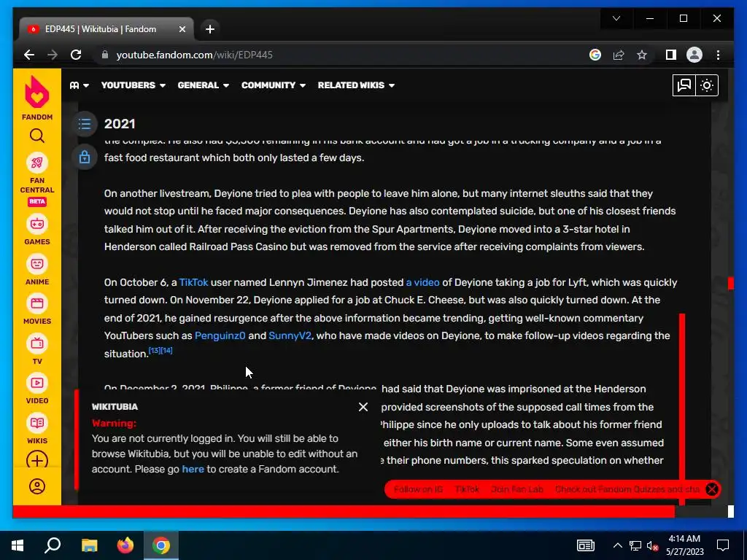Open Firefox from the taskbar
Screen dimensions: 747x560
coord(125,545)
